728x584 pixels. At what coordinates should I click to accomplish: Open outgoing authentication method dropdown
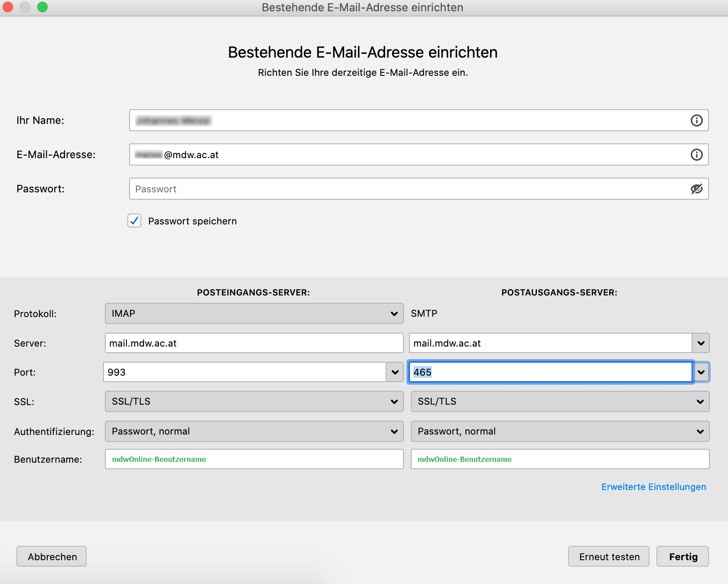(559, 432)
